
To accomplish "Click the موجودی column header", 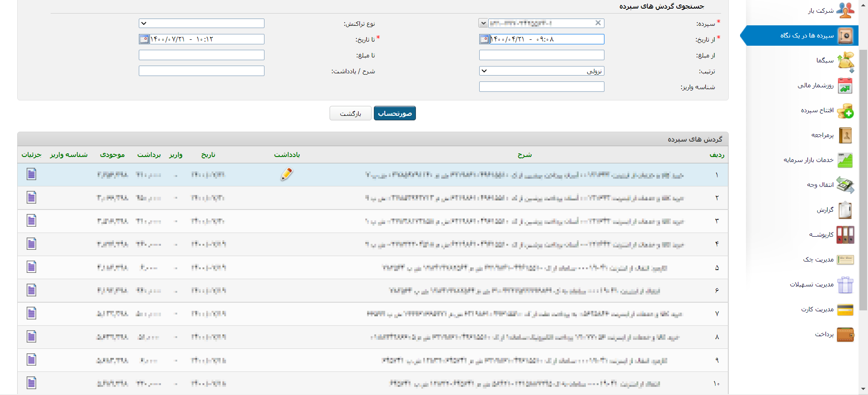I will (x=113, y=155).
